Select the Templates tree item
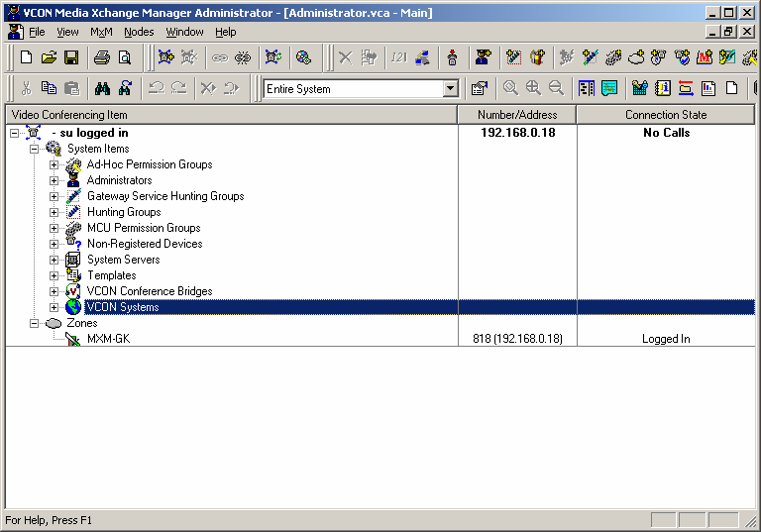 112,275
